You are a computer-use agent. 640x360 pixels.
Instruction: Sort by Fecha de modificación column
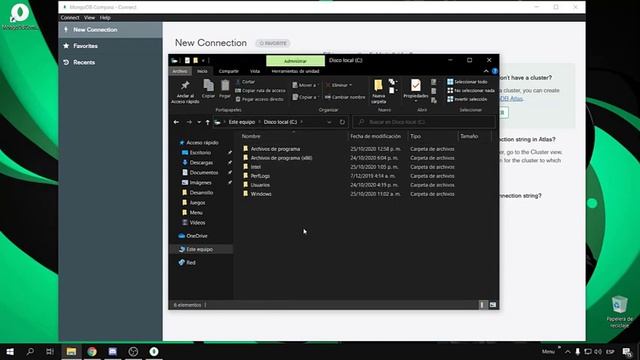coord(376,136)
